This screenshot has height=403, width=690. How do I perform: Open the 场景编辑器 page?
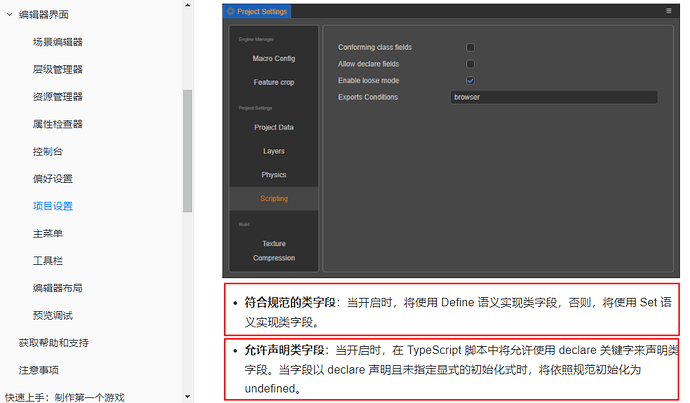click(58, 42)
